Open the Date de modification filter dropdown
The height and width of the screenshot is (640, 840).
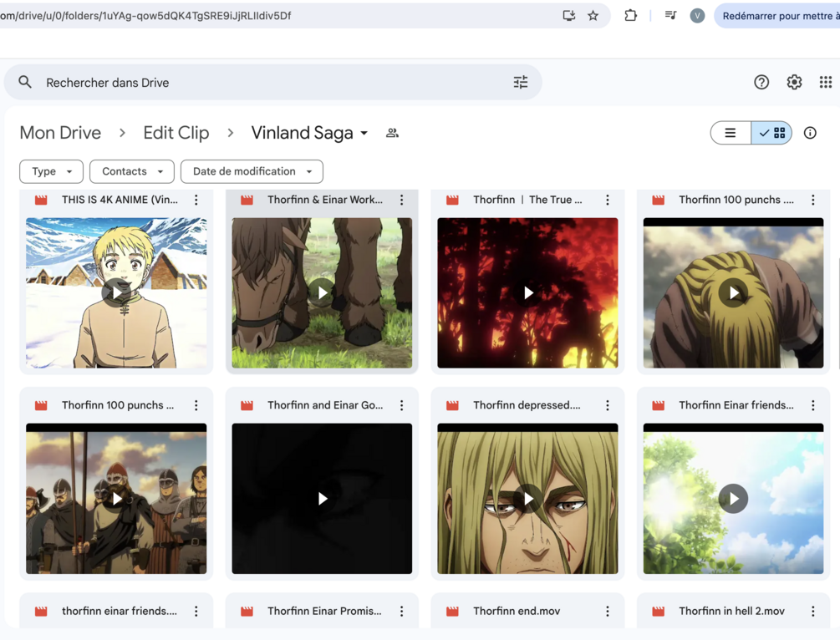252,171
